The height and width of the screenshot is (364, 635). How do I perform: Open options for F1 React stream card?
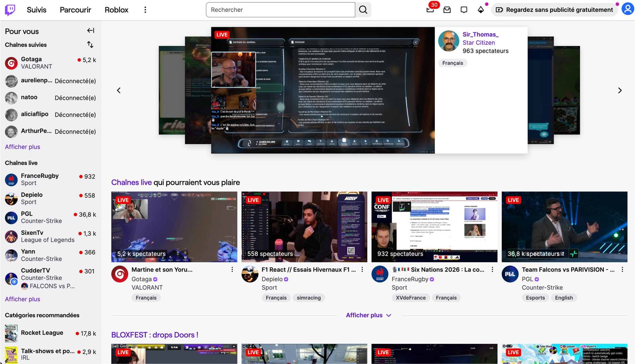click(362, 269)
